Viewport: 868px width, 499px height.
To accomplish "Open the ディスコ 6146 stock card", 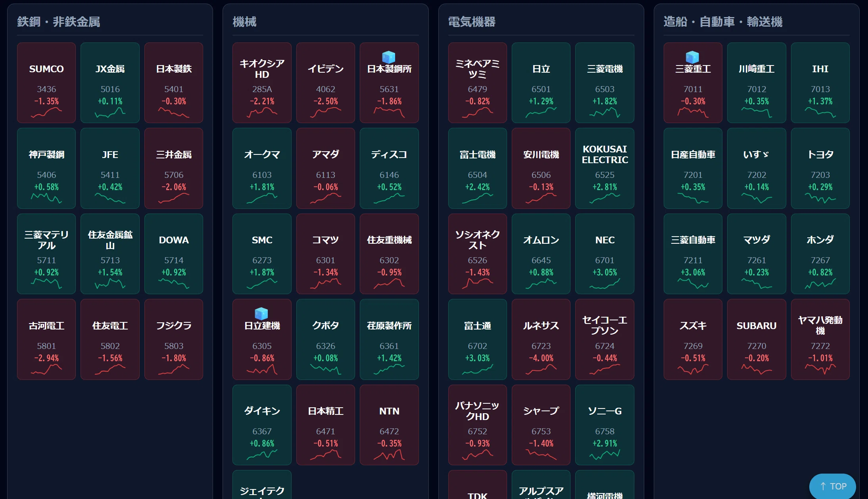I will [389, 168].
